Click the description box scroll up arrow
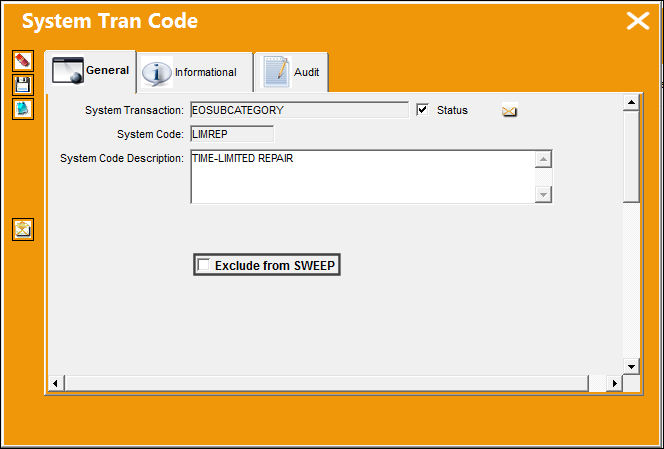Viewport: 664px width, 449px height. pyautogui.click(x=543, y=160)
